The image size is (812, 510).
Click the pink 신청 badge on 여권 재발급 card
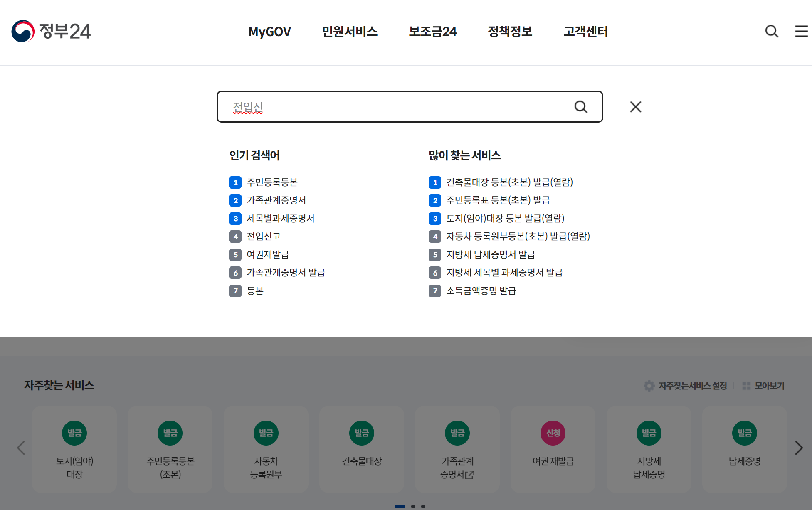pos(553,433)
